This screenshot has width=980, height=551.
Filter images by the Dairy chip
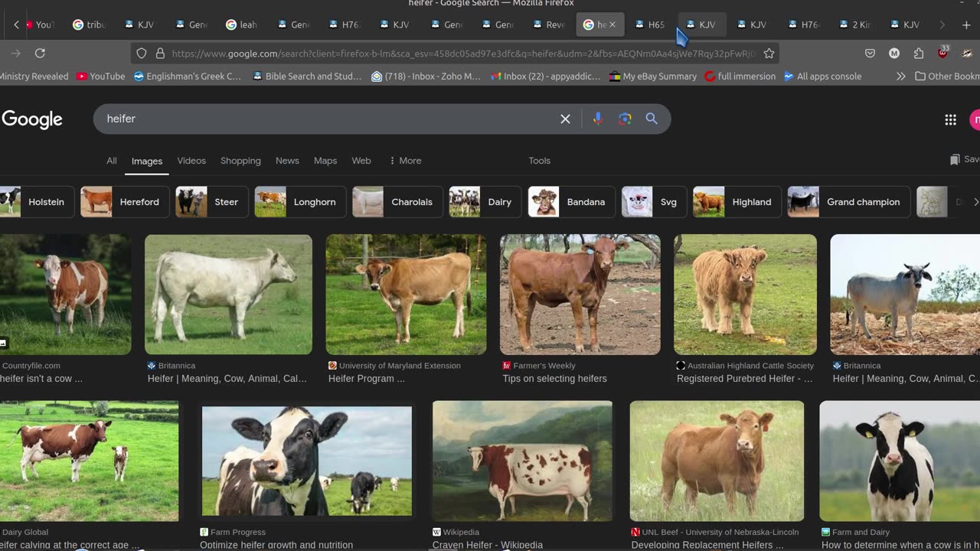pos(485,202)
